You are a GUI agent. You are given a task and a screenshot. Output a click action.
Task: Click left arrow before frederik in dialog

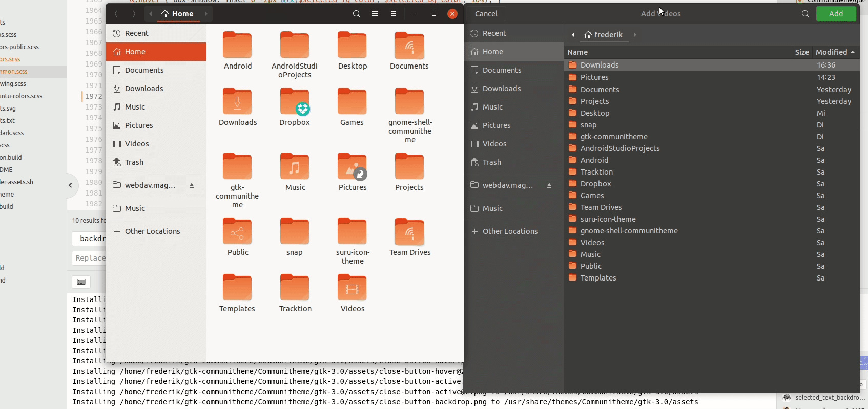(x=573, y=35)
